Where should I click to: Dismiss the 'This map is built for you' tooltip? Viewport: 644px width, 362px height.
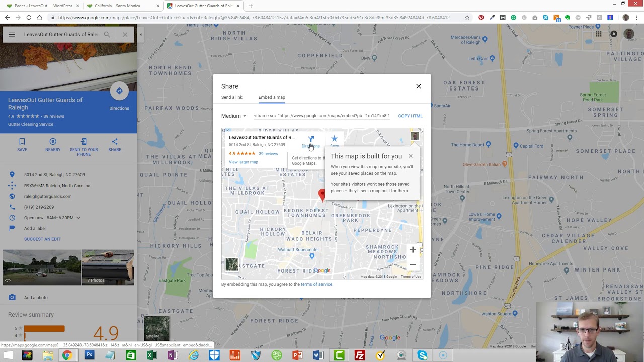click(x=410, y=156)
